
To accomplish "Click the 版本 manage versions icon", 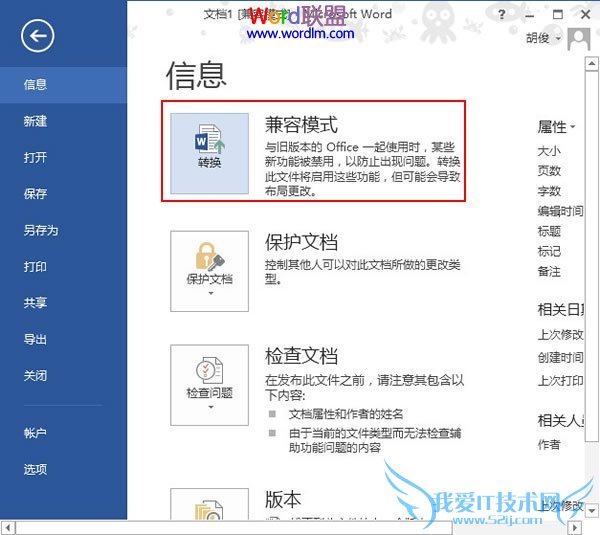I will coord(209,504).
